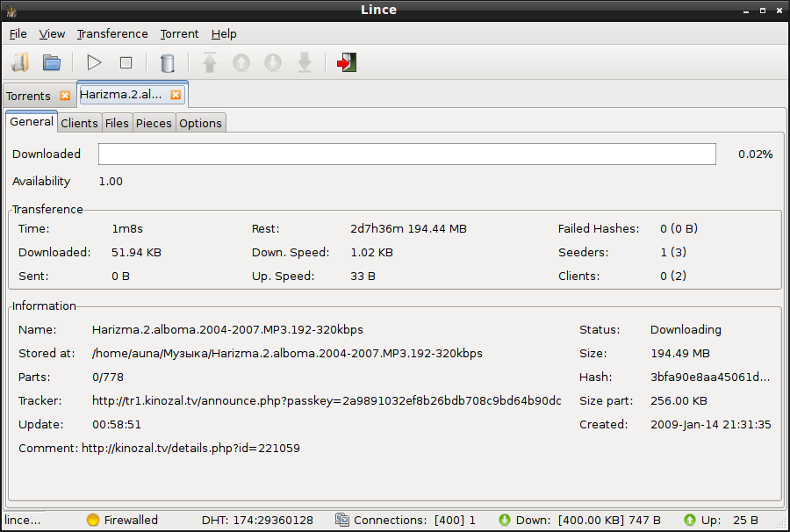Click the Down. Speed value 1.02 KB

pyautogui.click(x=371, y=253)
